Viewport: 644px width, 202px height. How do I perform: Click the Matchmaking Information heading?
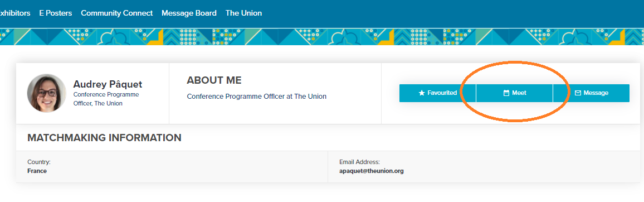tap(104, 138)
